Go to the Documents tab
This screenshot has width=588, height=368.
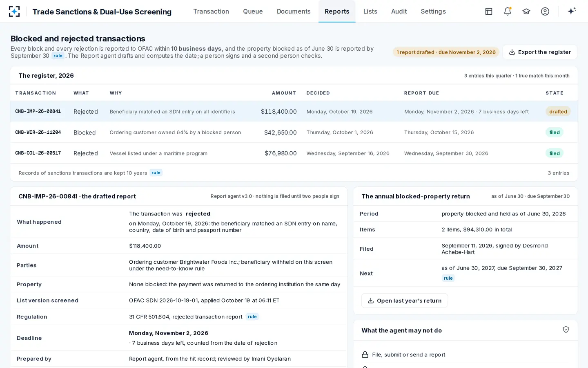pyautogui.click(x=294, y=11)
